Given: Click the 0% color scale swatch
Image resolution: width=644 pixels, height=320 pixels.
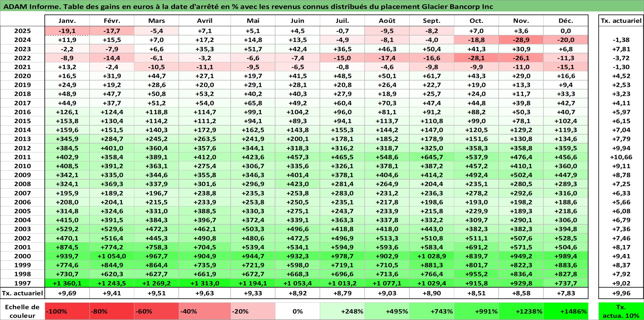Looking at the screenshot, I should tap(298, 311).
